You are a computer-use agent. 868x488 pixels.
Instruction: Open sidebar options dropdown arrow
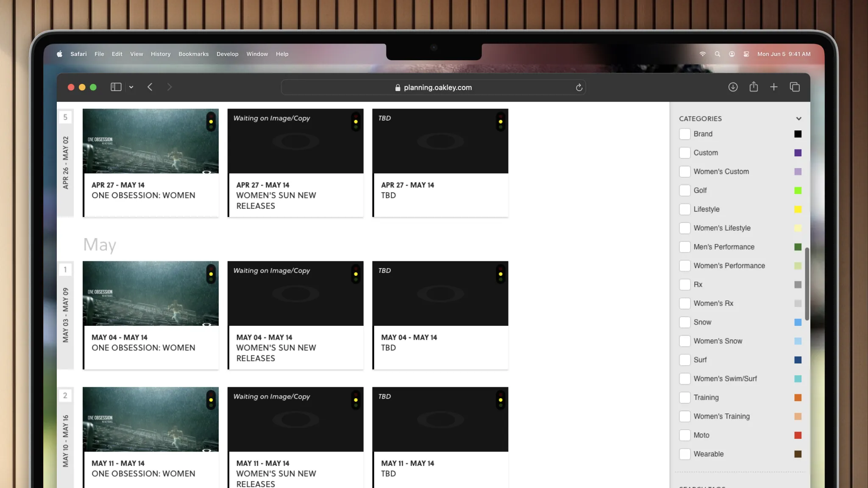pos(131,87)
